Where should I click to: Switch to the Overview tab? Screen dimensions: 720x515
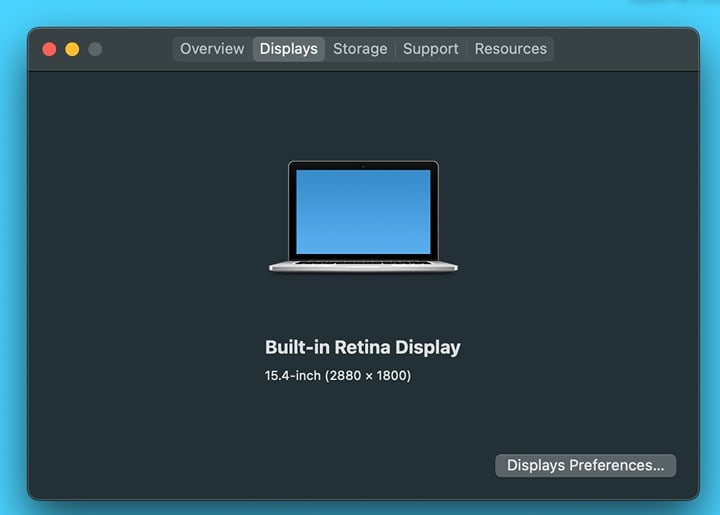click(212, 49)
